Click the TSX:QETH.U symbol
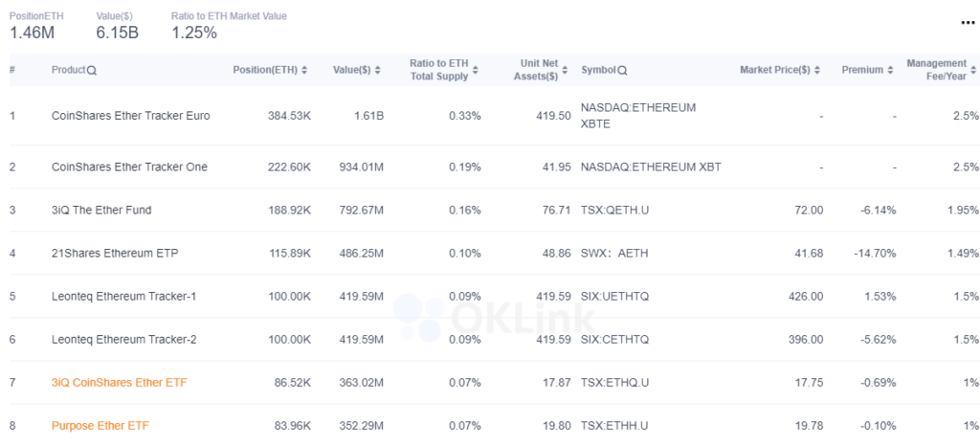 pyautogui.click(x=615, y=210)
